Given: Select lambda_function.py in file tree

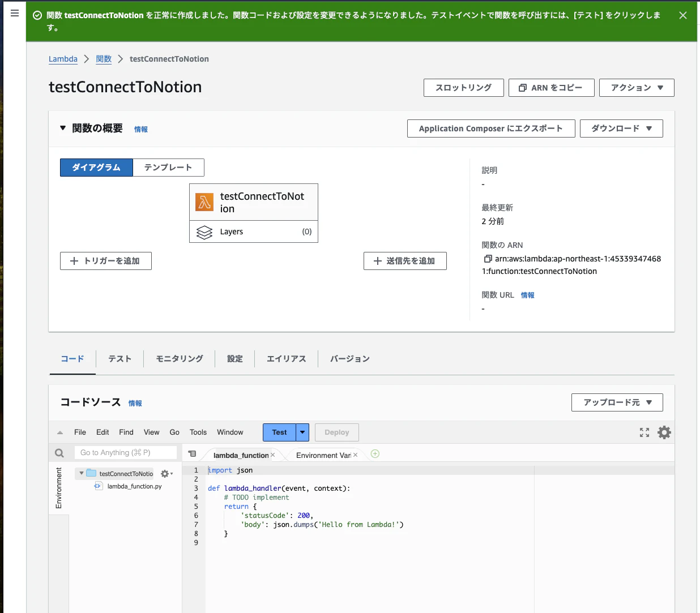Looking at the screenshot, I should [134, 486].
